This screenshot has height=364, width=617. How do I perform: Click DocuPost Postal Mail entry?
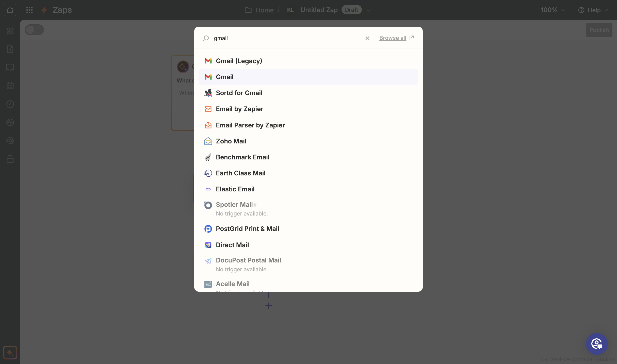(308, 264)
